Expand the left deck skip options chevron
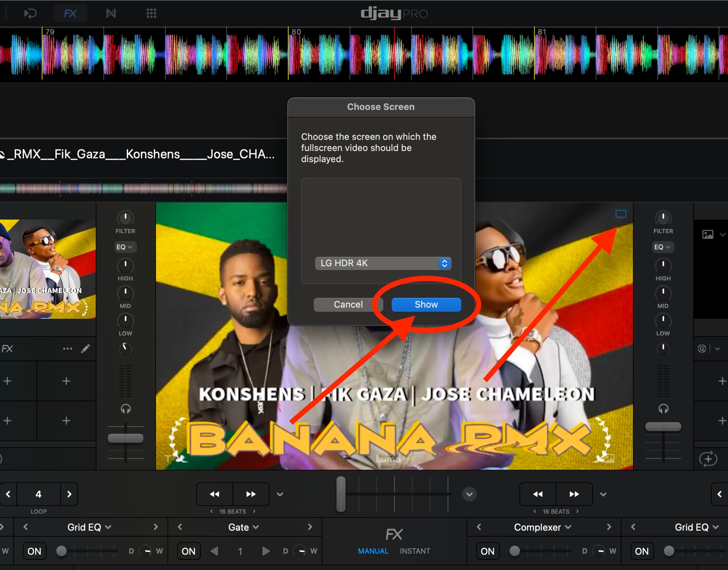This screenshot has width=728, height=570. (x=280, y=494)
